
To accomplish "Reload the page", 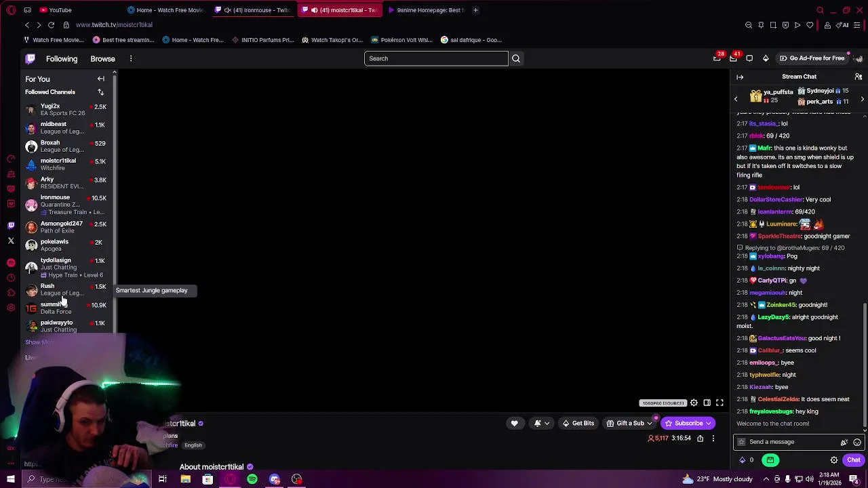I will coord(52,25).
